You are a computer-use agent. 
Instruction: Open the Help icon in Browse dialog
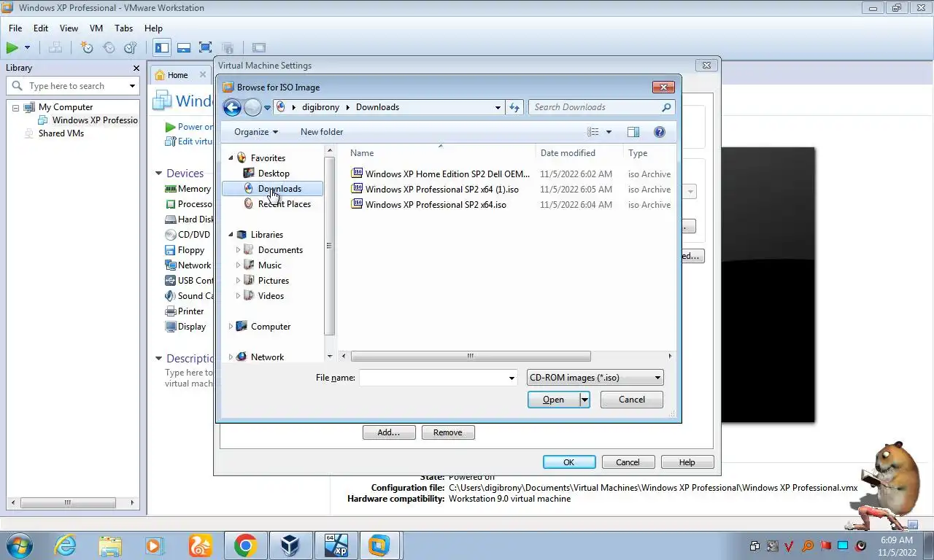click(660, 132)
